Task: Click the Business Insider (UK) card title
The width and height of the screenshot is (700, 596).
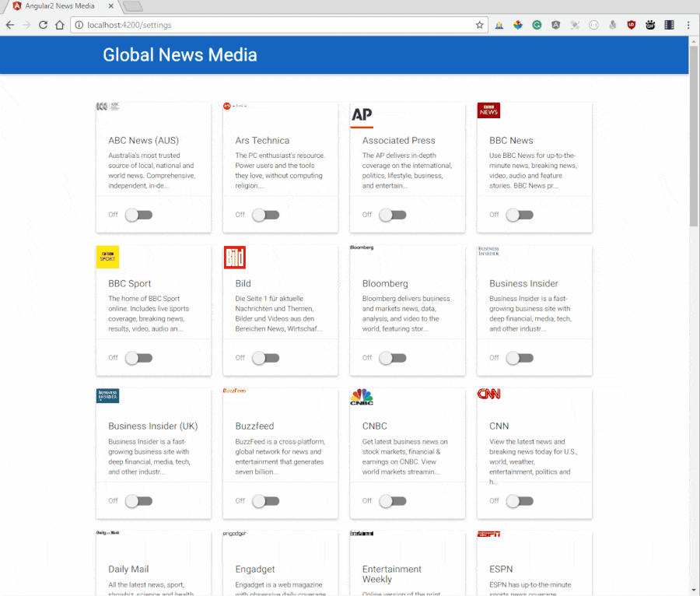Action: (153, 426)
